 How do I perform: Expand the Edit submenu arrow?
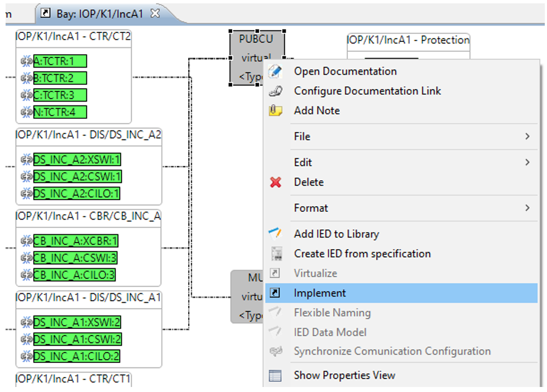(527, 162)
